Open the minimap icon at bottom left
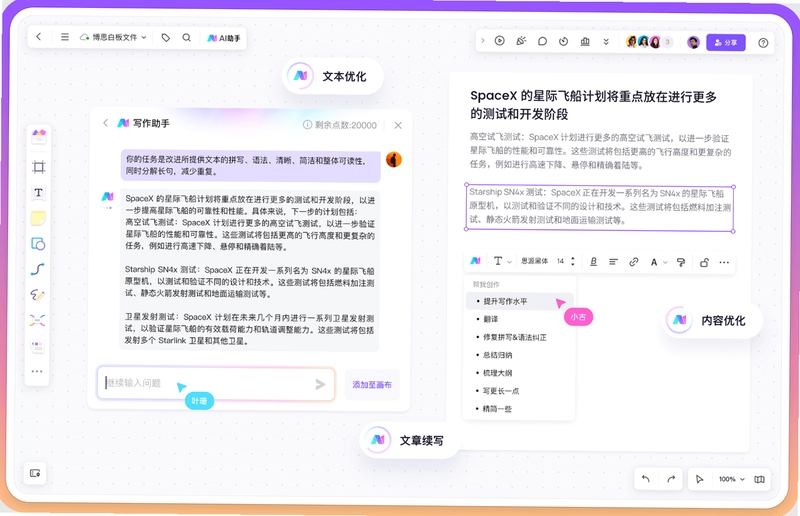This screenshot has height=516, width=800. 35,473
